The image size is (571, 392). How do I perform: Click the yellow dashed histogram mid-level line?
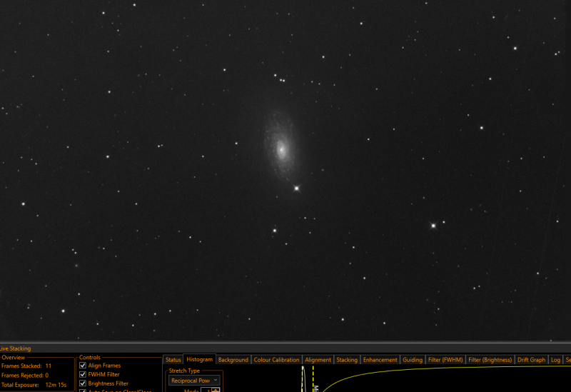313,378
